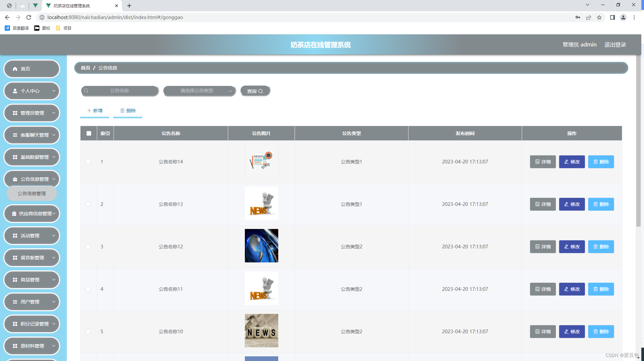Image resolution: width=644 pixels, height=361 pixels.
Task: Reload the page using browser refresh icon
Action: point(29,17)
